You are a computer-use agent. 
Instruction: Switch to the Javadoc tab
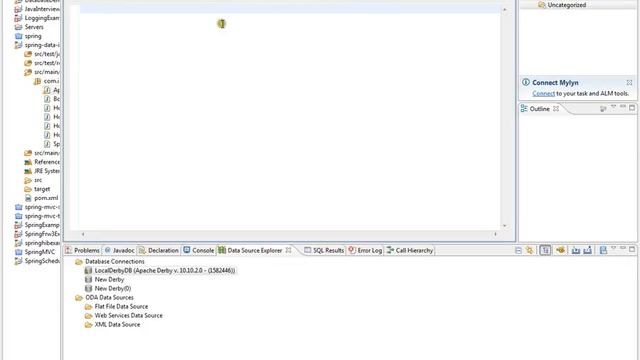tap(119, 250)
